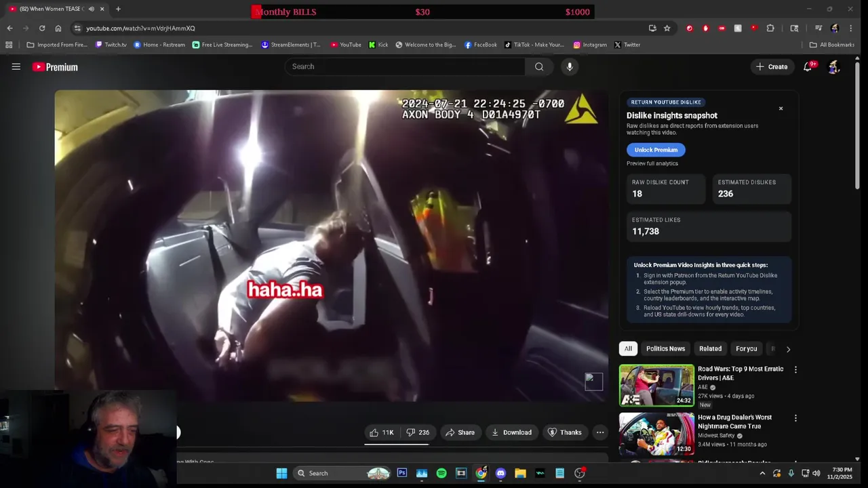This screenshot has width=868, height=488.
Task: Open the Twitter bookmark
Action: coord(627,45)
